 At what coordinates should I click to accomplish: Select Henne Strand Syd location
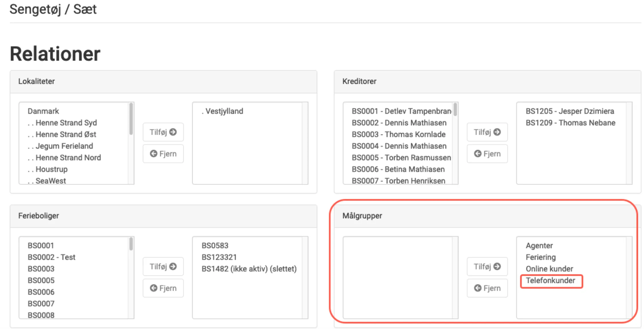pyautogui.click(x=66, y=123)
